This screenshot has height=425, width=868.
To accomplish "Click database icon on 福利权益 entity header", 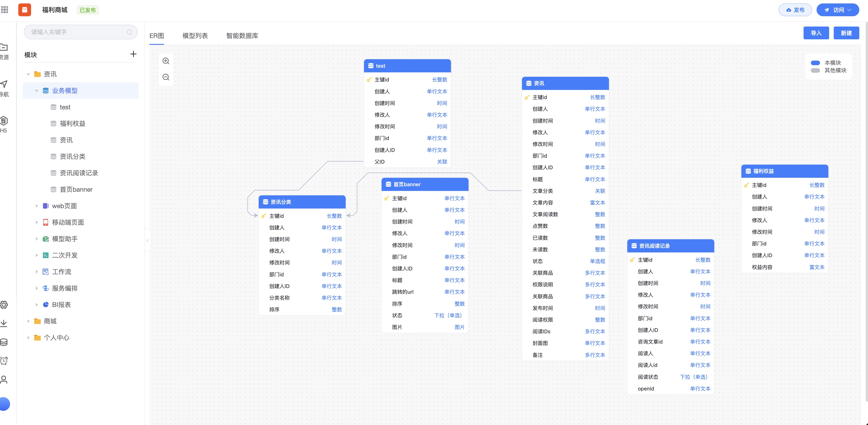I will [748, 171].
